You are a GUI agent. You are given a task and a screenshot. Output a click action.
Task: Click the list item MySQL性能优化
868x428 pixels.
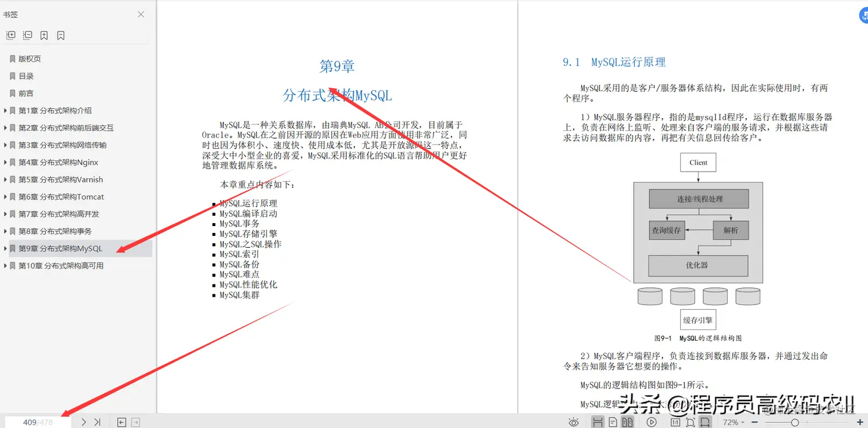click(249, 285)
